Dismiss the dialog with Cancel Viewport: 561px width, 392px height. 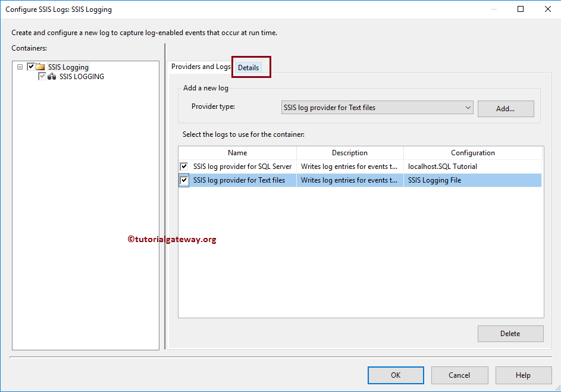[459, 375]
